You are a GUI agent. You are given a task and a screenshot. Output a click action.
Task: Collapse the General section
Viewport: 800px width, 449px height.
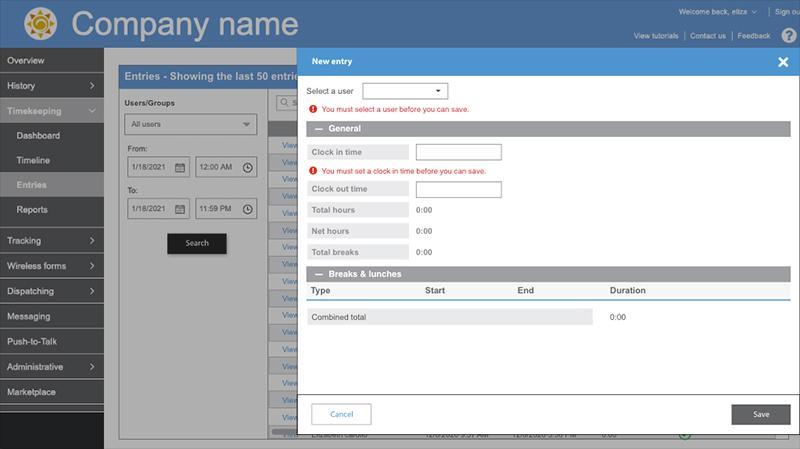click(x=319, y=129)
